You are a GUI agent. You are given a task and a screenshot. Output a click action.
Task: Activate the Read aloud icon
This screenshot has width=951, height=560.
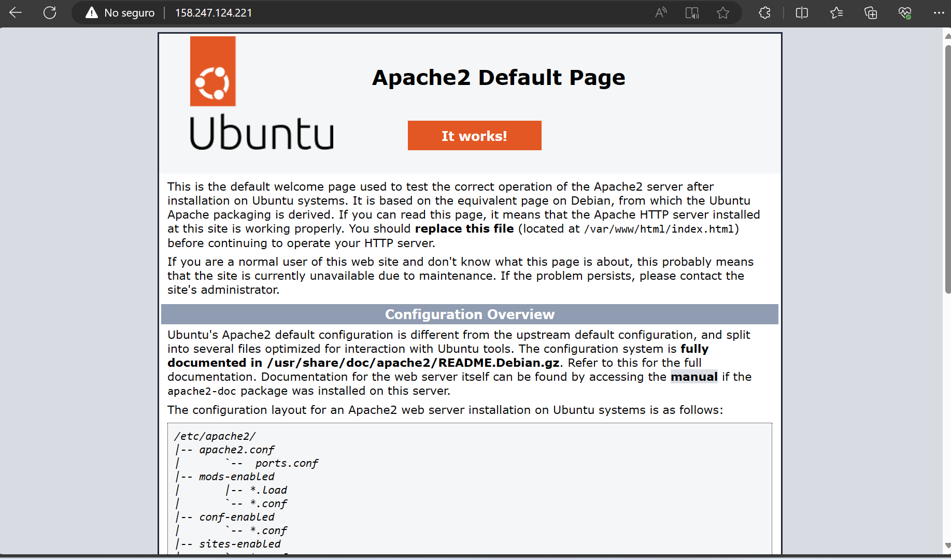(x=661, y=13)
